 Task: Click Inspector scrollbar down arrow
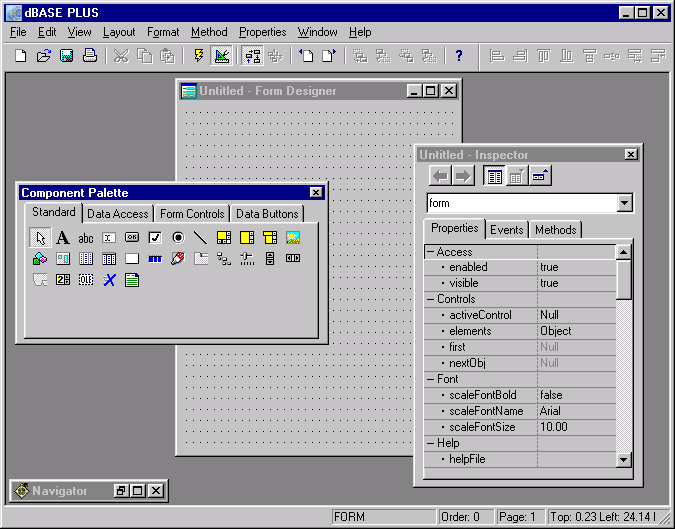623,459
